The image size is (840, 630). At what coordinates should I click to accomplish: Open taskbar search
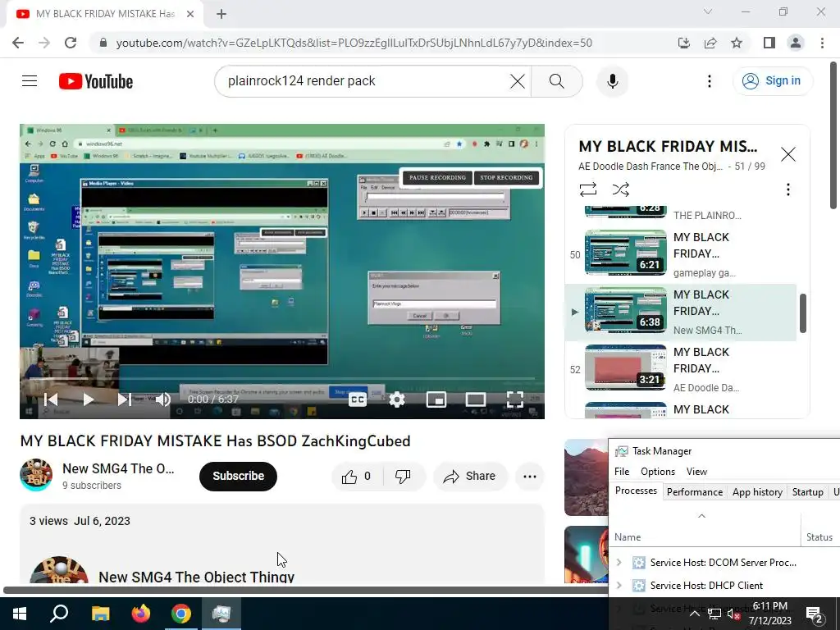coord(59,614)
